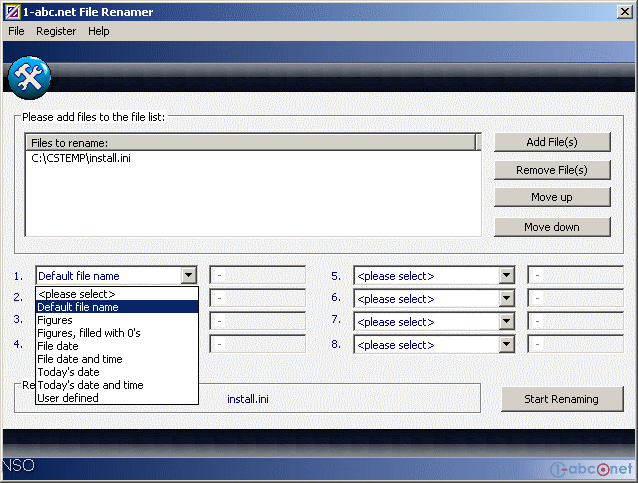The height and width of the screenshot is (483, 638).
Task: Click the install.ini result preview text
Action: pos(248,399)
